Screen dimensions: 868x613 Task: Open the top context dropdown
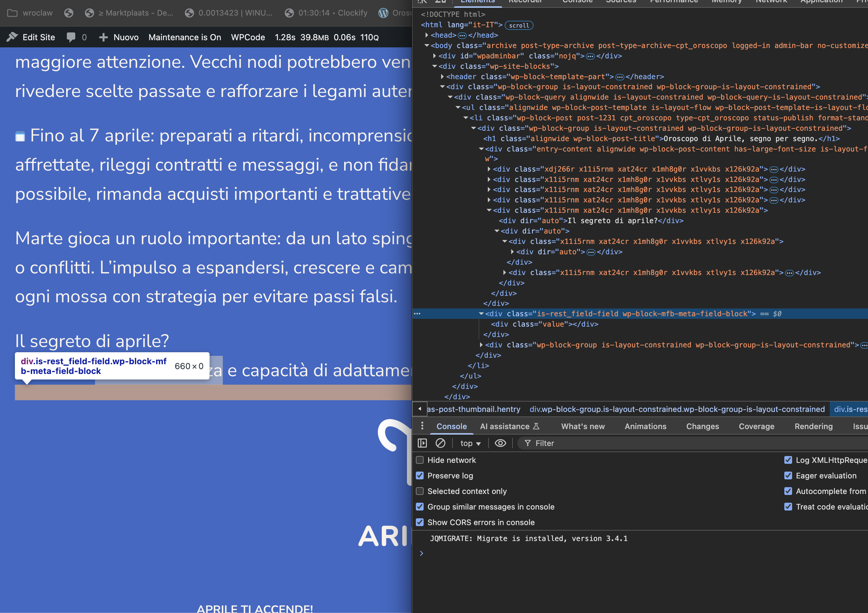(470, 443)
